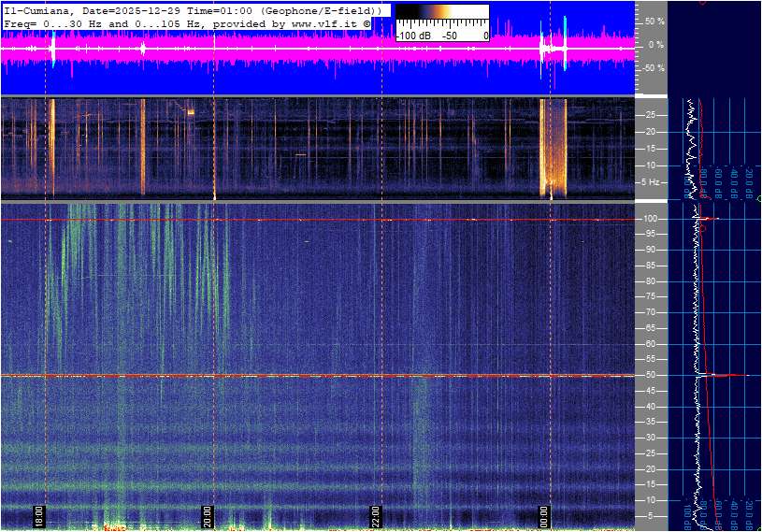
Task: Click the cyan spike in waveform near 18:00
Action: [x=52, y=49]
